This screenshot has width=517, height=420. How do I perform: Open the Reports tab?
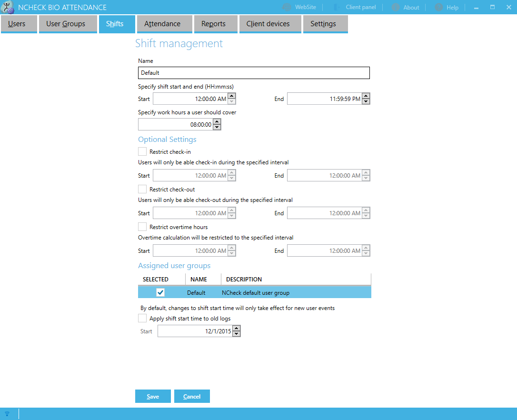point(213,24)
